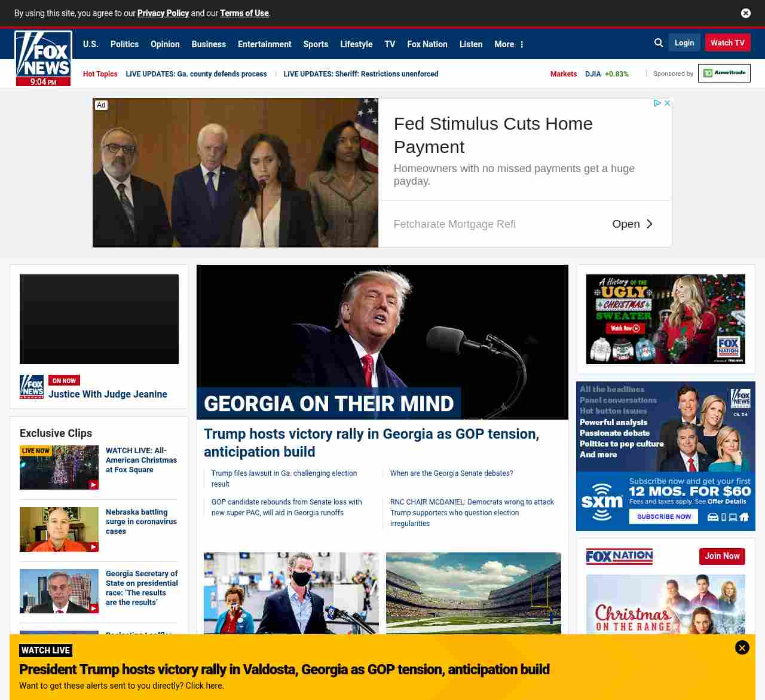Click the AdChoices icon on the ad
The image size is (765, 700).
coord(657,103)
